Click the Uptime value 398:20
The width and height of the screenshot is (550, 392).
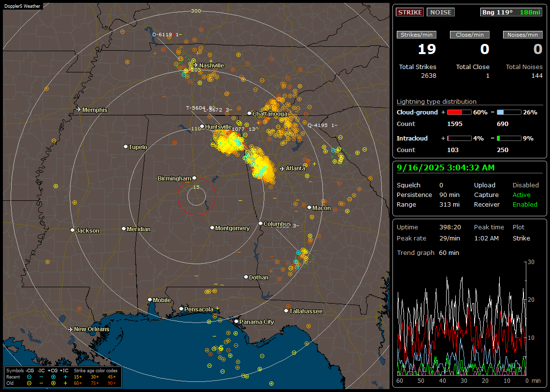pos(450,227)
